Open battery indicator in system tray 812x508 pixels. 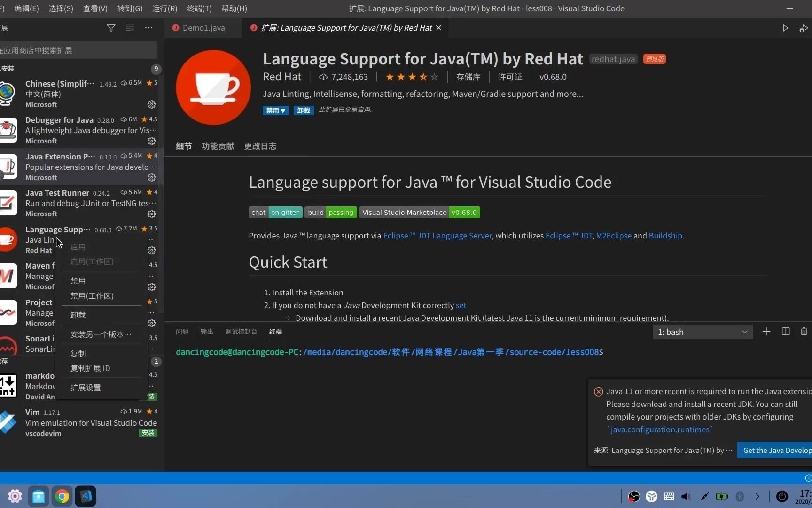click(x=721, y=496)
